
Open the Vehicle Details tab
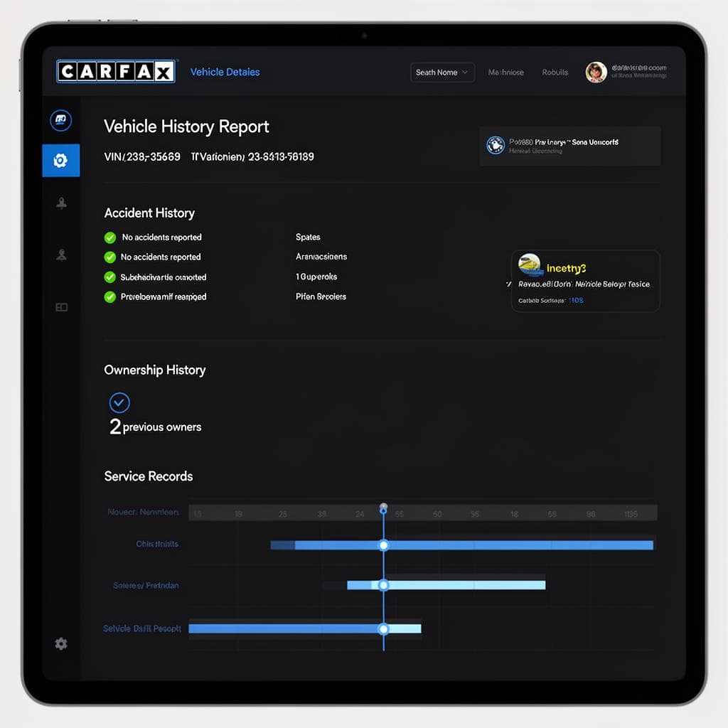(225, 72)
